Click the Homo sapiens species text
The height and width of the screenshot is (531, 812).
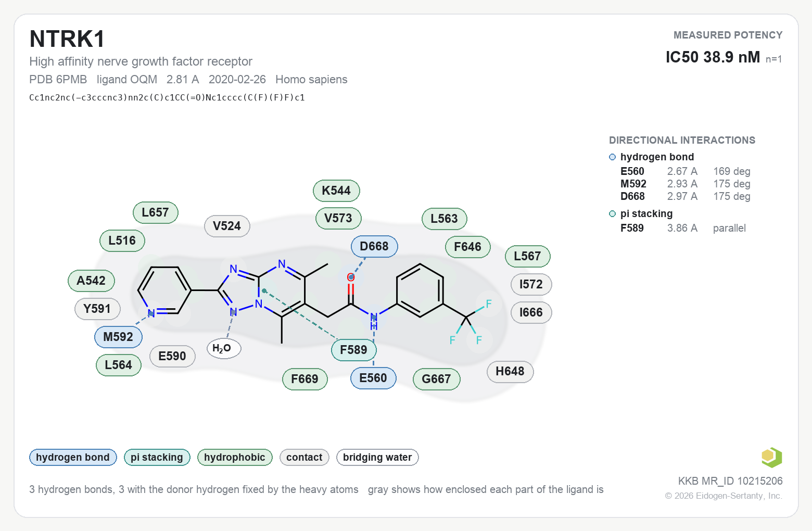[x=311, y=79]
